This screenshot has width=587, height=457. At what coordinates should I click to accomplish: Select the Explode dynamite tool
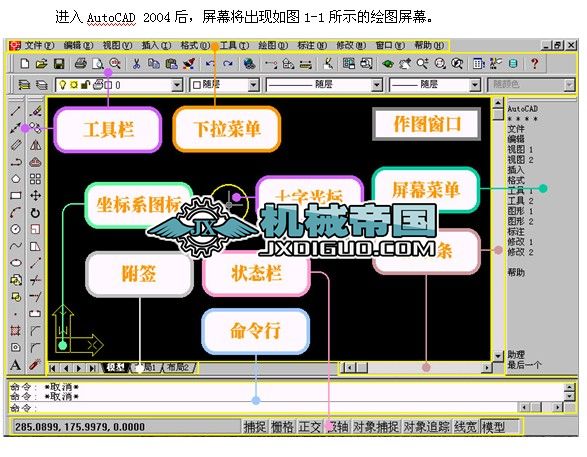35,365
